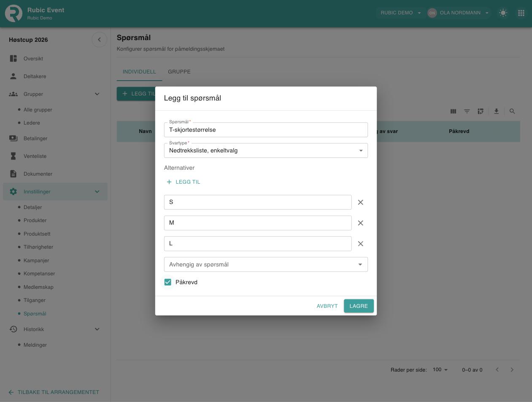This screenshot has height=402, width=532.
Task: Click the show columns icon in table toolbar
Action: [453, 111]
